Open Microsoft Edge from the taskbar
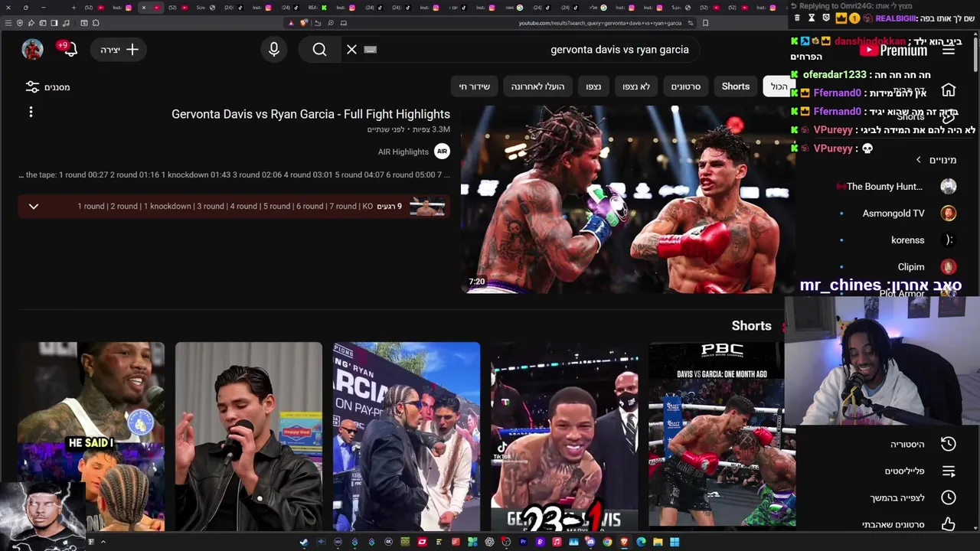The width and height of the screenshot is (980, 551). [x=641, y=542]
